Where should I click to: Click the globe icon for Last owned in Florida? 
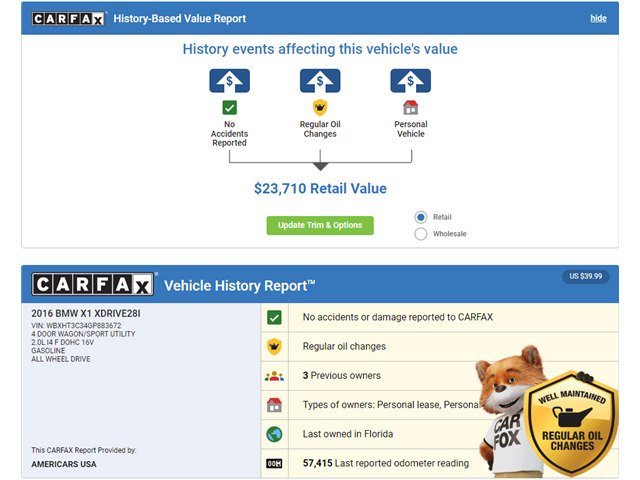(x=274, y=434)
